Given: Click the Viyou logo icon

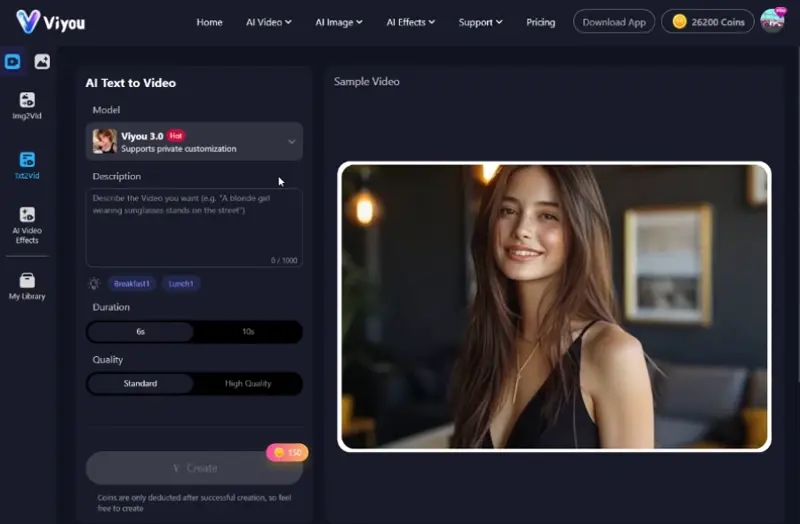Looking at the screenshot, I should coord(28,21).
